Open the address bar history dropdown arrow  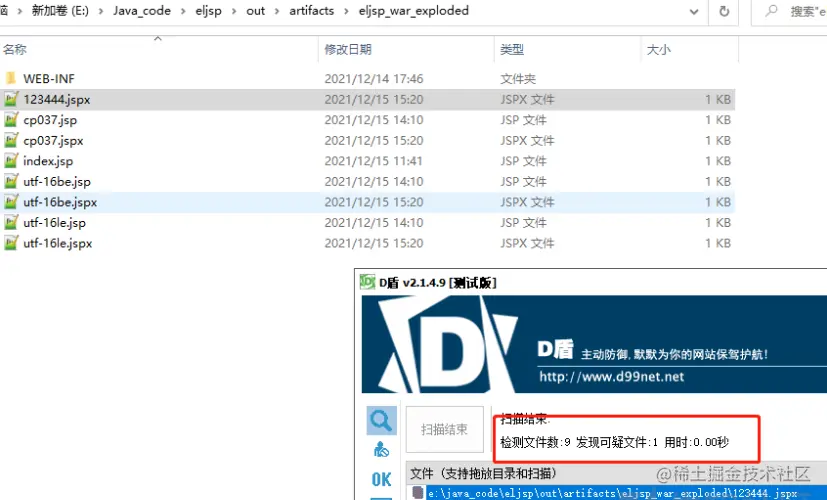point(694,11)
